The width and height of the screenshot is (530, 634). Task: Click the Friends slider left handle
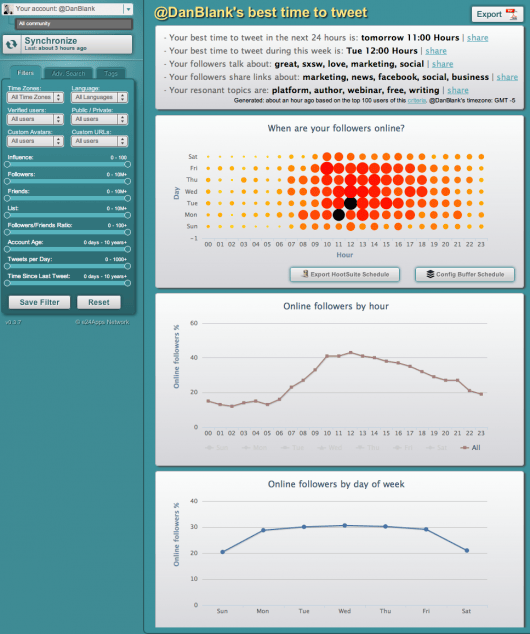tap(7, 199)
